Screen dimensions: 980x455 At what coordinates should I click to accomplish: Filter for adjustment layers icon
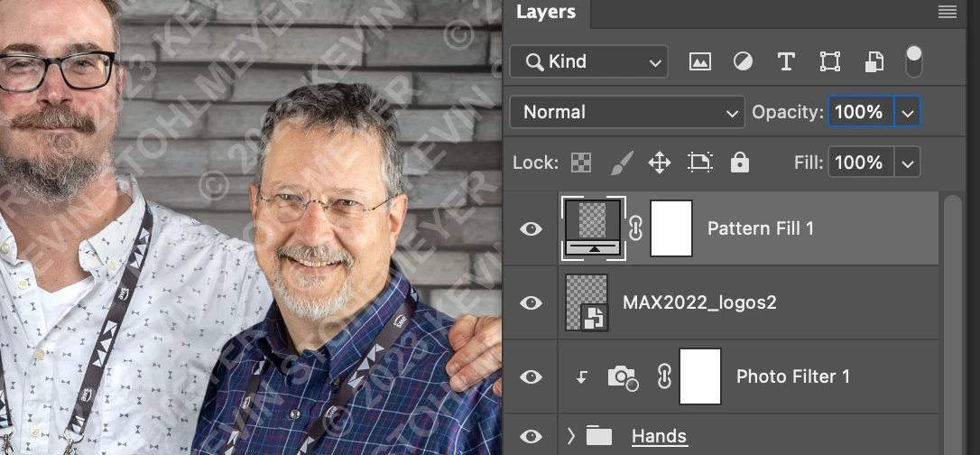pos(743,62)
